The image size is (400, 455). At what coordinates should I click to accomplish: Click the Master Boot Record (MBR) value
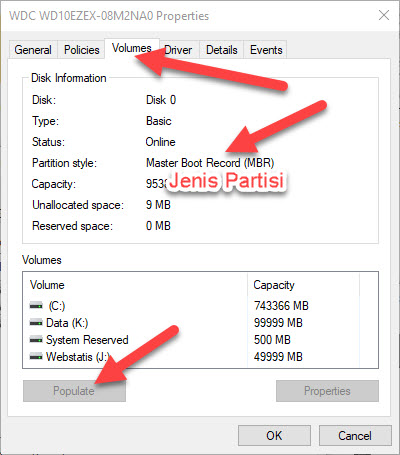[210, 163]
